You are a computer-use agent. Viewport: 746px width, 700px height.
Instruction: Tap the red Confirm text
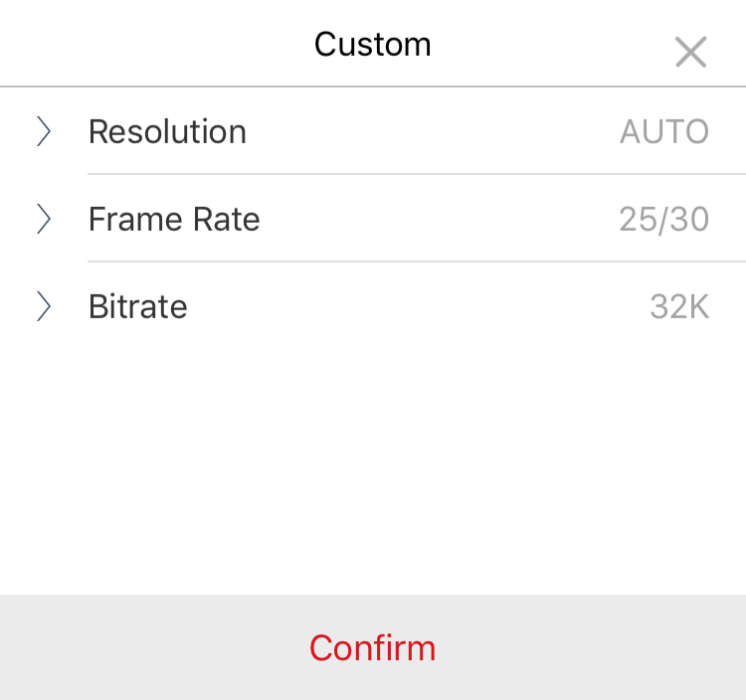pyautogui.click(x=373, y=648)
